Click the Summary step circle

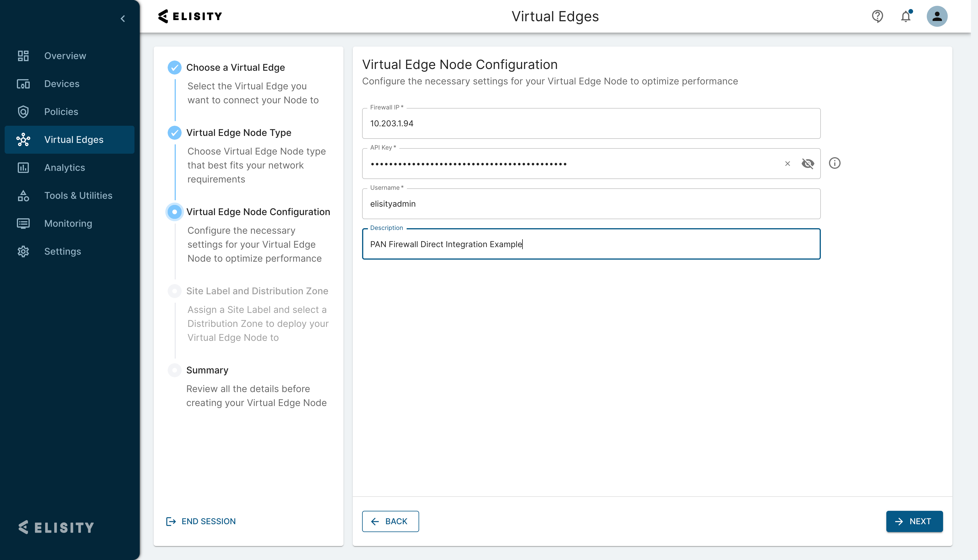175,371
